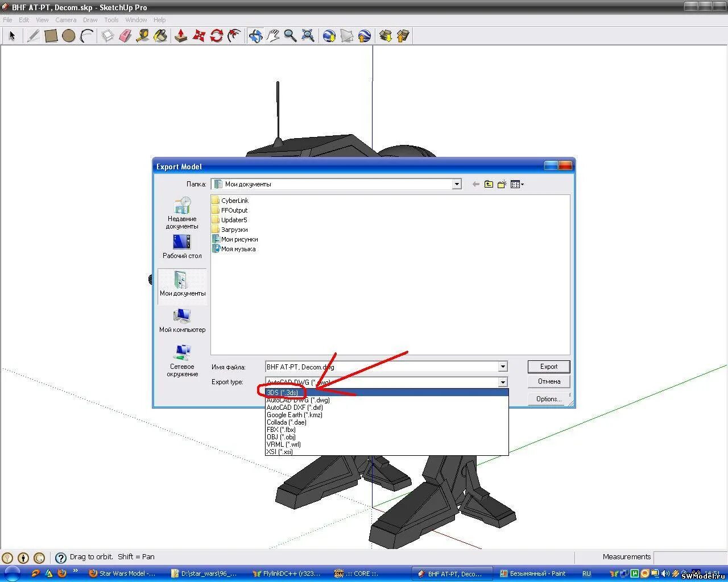The width and height of the screenshot is (728, 582).
Task: Click the Make Component icon
Action: [x=107, y=36]
